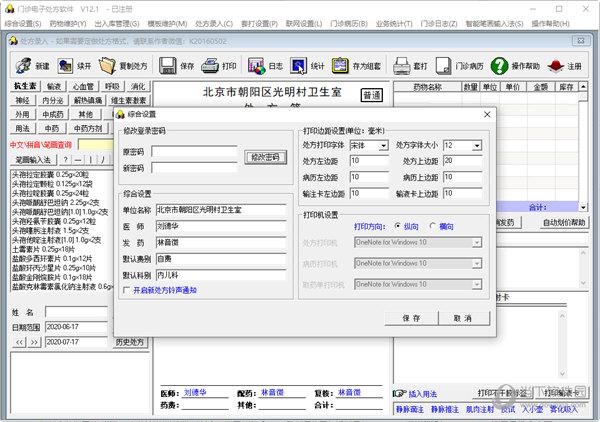This screenshot has width=600, height=422.
Task: Click the 雾化吸入 usage link
Action: [564, 410]
